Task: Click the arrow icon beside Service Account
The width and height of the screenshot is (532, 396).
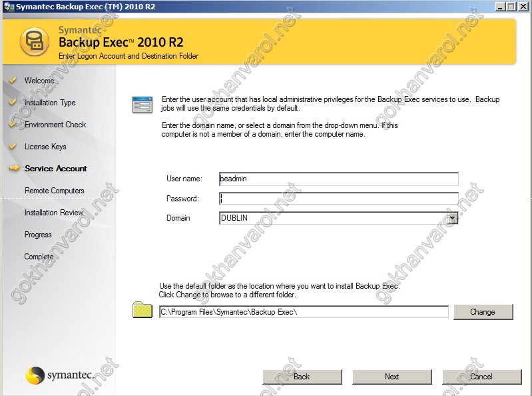Action: 13,169
